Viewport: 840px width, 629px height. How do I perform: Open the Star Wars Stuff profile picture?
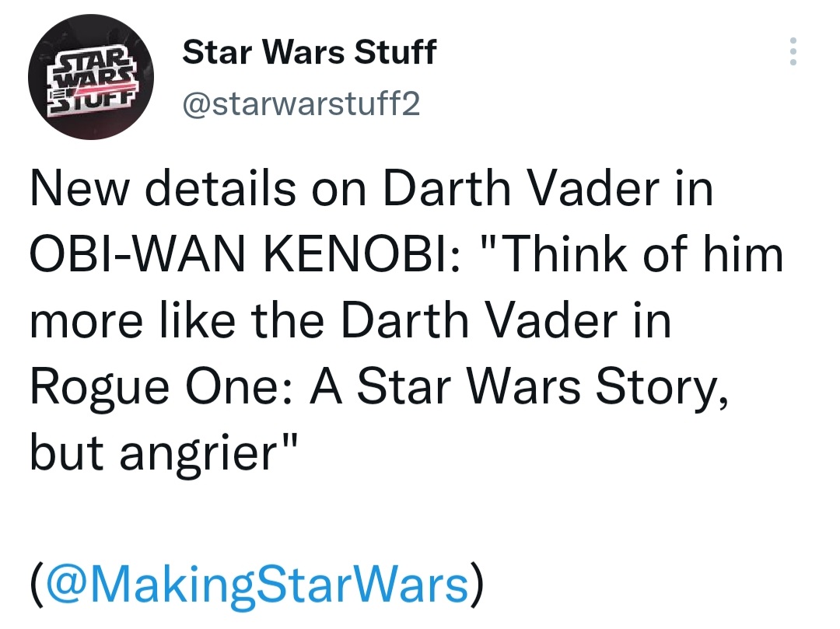[x=91, y=76]
